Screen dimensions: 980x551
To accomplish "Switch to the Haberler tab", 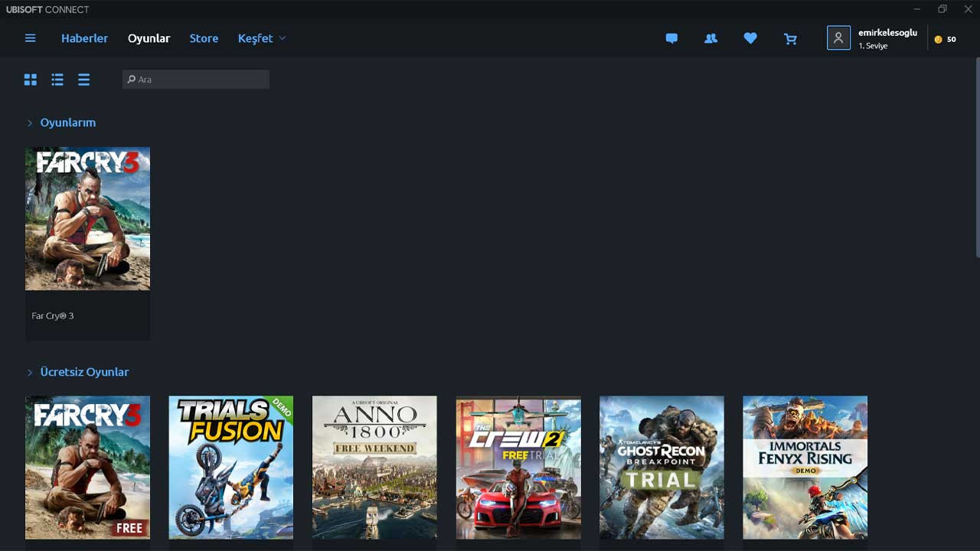I will pyautogui.click(x=84, y=37).
